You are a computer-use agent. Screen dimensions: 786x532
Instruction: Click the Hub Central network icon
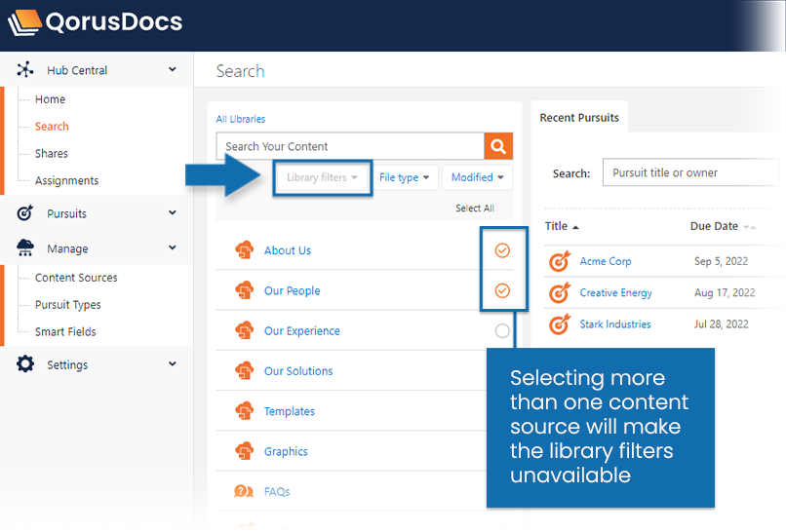pyautogui.click(x=25, y=69)
